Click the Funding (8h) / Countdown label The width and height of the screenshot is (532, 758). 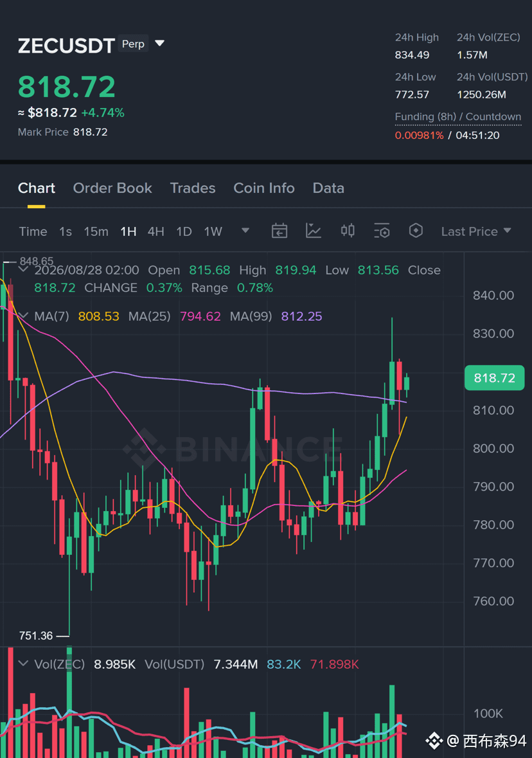tap(458, 117)
